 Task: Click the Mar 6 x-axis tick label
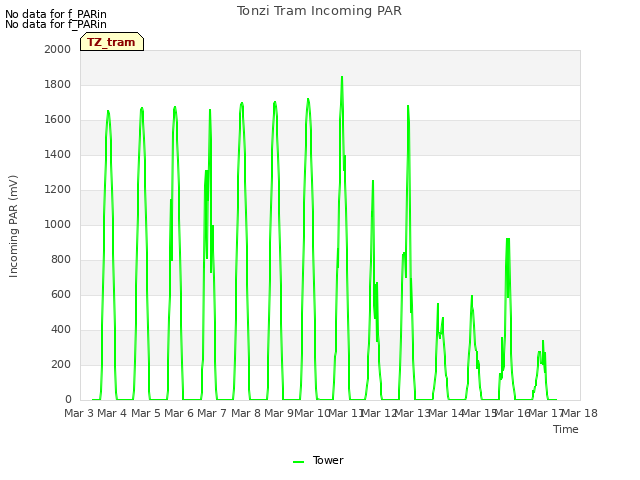pyautogui.click(x=179, y=413)
